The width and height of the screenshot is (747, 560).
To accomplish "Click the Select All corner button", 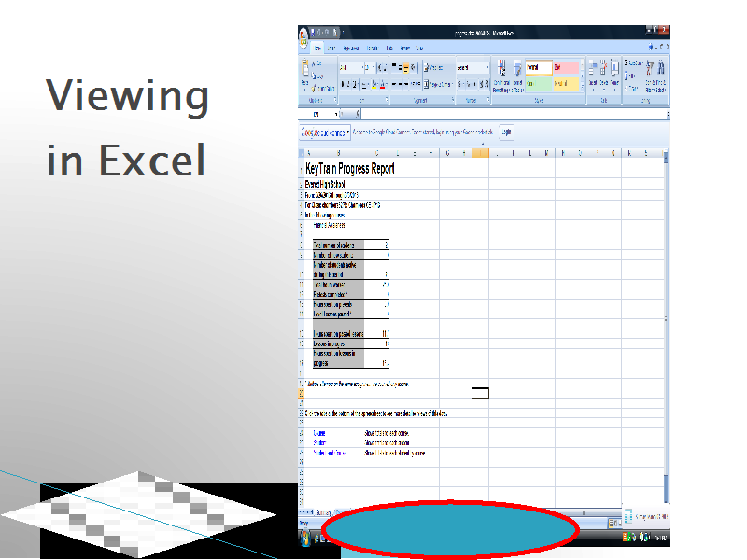I will click(x=301, y=153).
